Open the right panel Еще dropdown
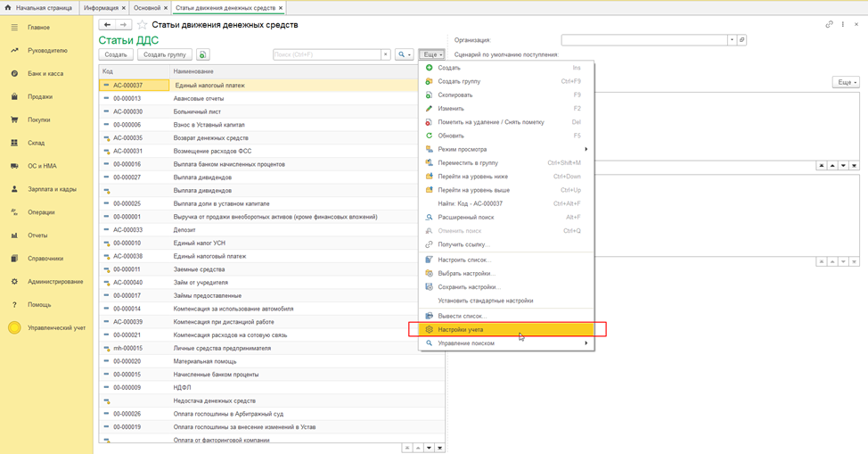 point(846,82)
